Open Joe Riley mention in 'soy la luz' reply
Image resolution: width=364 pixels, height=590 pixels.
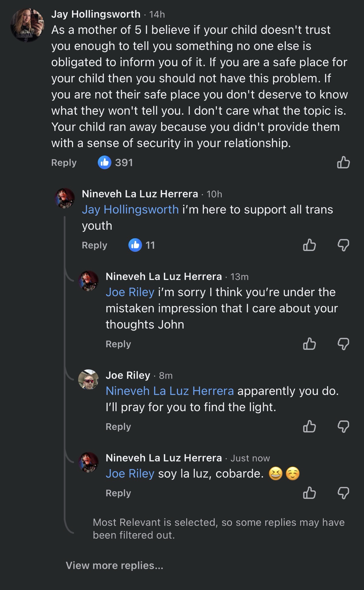point(130,473)
